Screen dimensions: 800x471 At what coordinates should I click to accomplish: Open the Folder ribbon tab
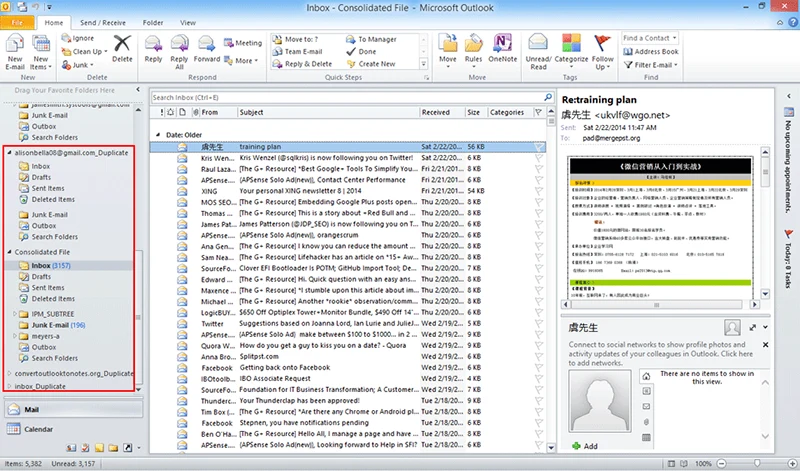[x=153, y=22]
